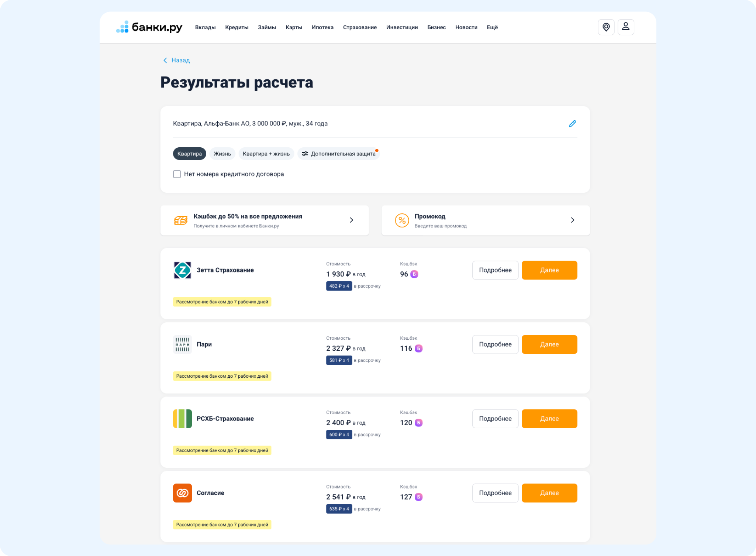The width and height of the screenshot is (756, 556).
Task: Click the банки.ру logo
Action: (149, 27)
